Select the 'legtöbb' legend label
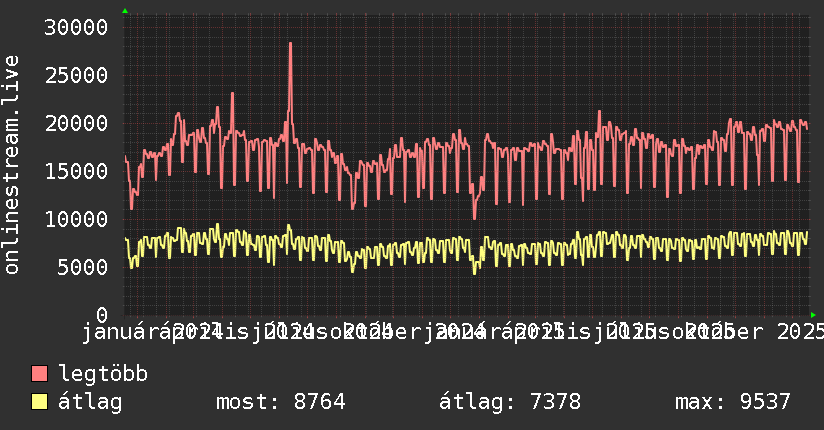 pos(103,374)
